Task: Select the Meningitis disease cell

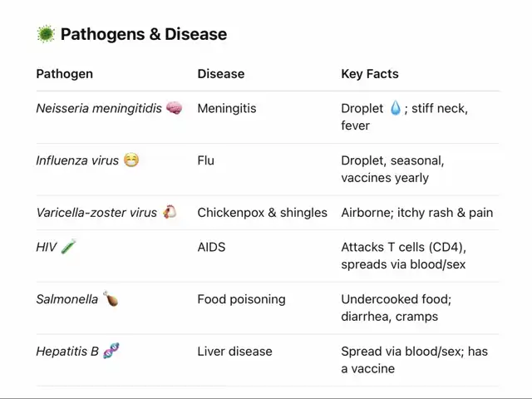Action: (x=227, y=109)
